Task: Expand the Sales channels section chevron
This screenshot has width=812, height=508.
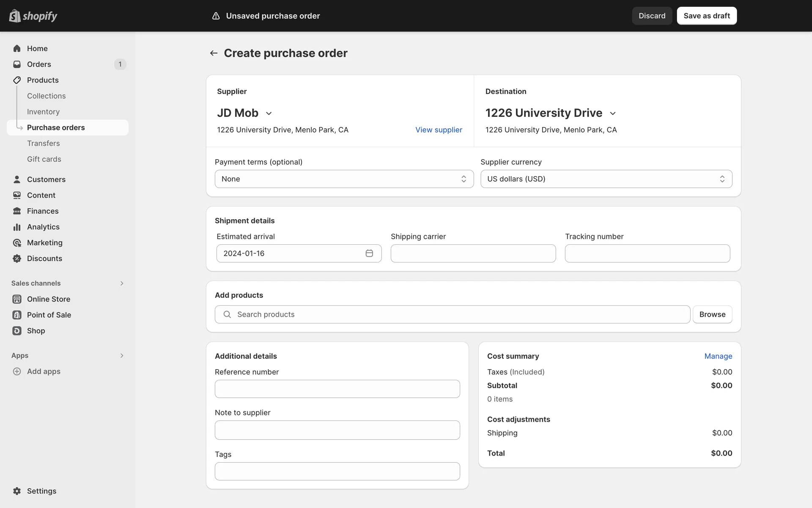Action: [122, 283]
